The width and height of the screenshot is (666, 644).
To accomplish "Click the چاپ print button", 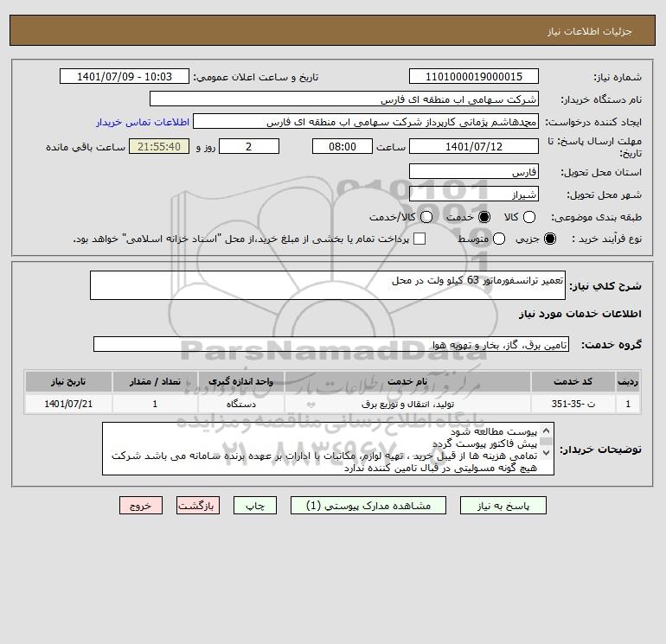I will (255, 506).
